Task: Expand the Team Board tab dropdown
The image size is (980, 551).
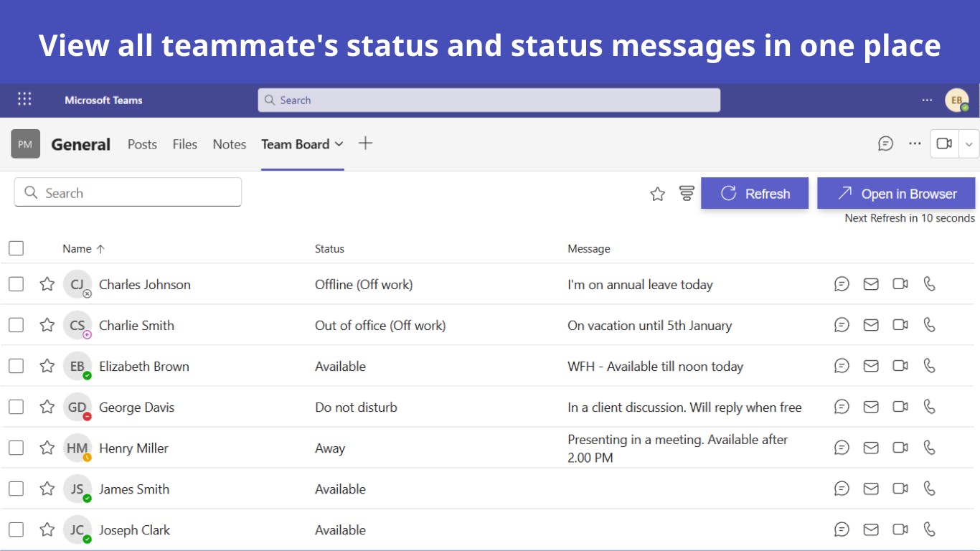Action: [339, 144]
